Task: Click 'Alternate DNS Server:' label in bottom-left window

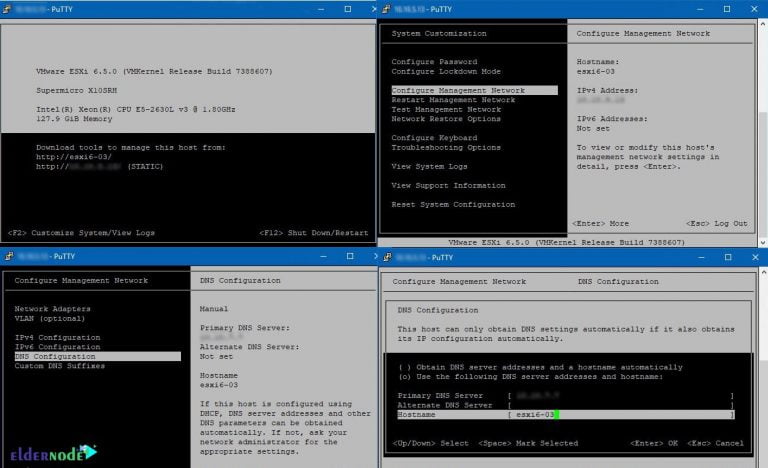Action: tap(249, 347)
